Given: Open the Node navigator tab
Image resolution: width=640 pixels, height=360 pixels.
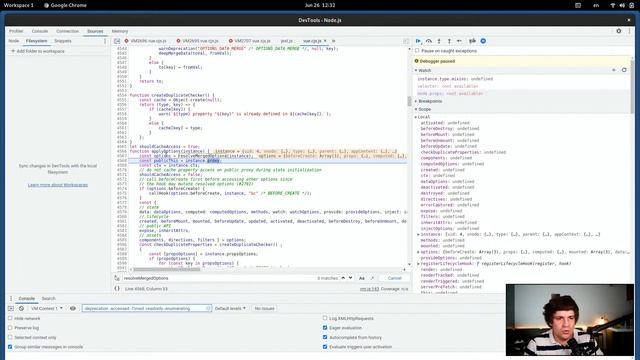Looking at the screenshot, I should click(x=13, y=41).
